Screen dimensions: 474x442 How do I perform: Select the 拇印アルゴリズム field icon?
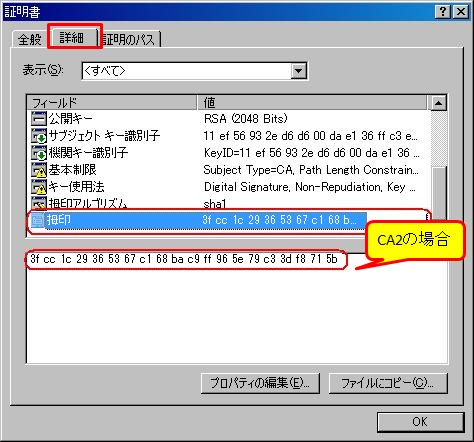pyautogui.click(x=39, y=202)
